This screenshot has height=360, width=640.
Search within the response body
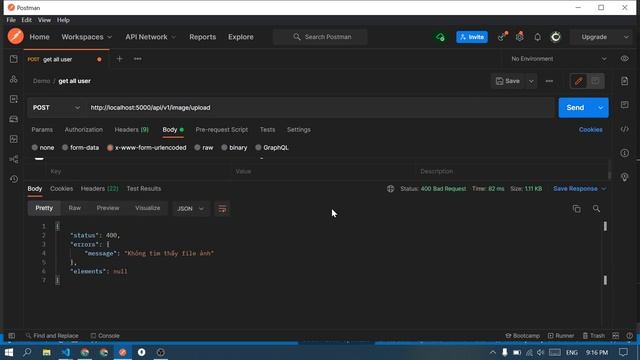point(596,209)
